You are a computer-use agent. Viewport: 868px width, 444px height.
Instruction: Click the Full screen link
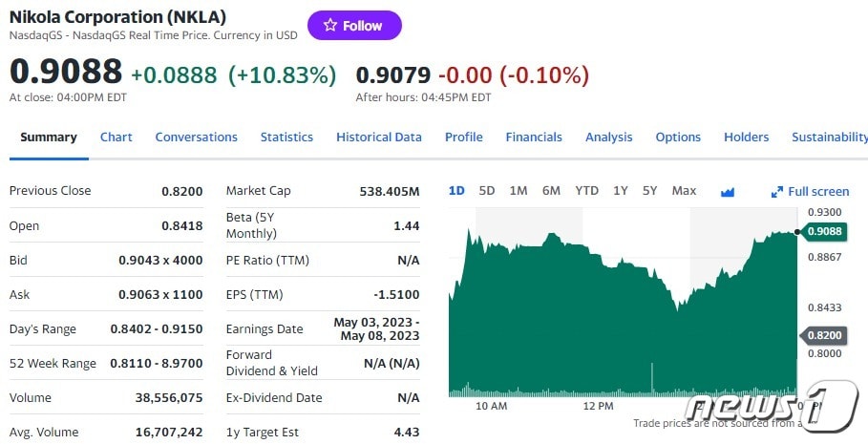pyautogui.click(x=817, y=192)
